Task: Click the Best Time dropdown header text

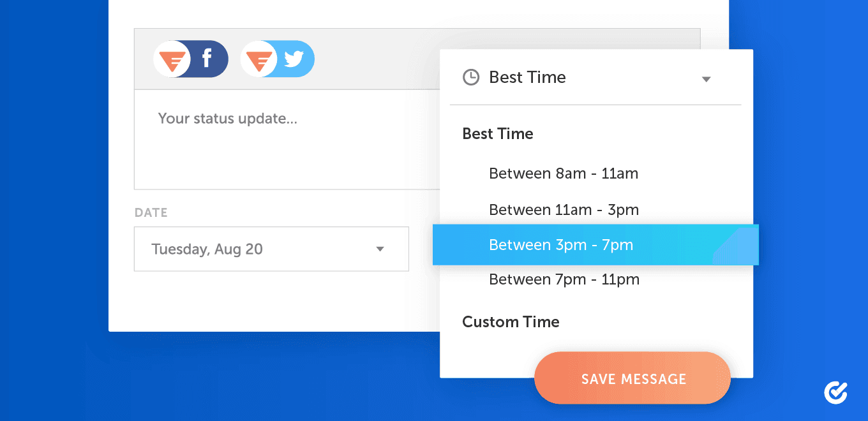Action: [x=527, y=77]
